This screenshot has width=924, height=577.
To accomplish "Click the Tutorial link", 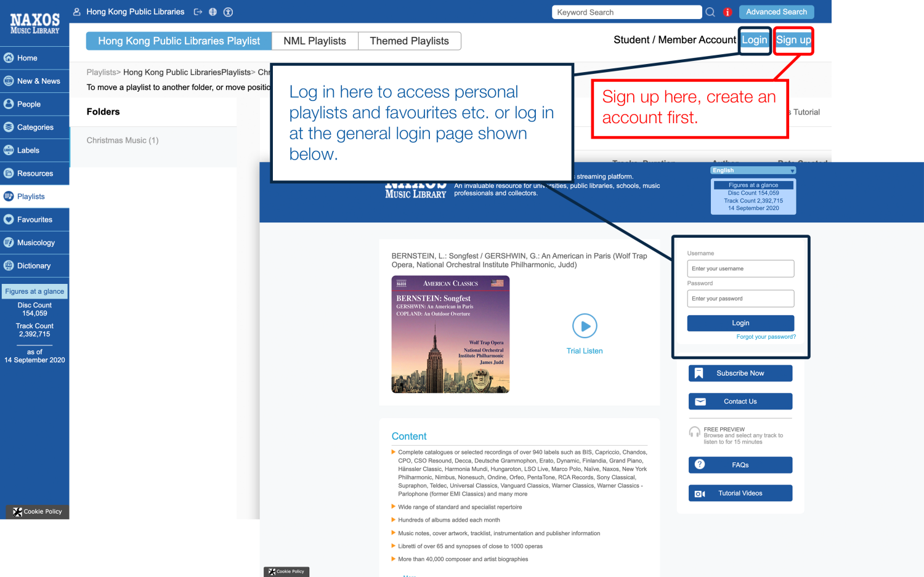I will point(806,112).
